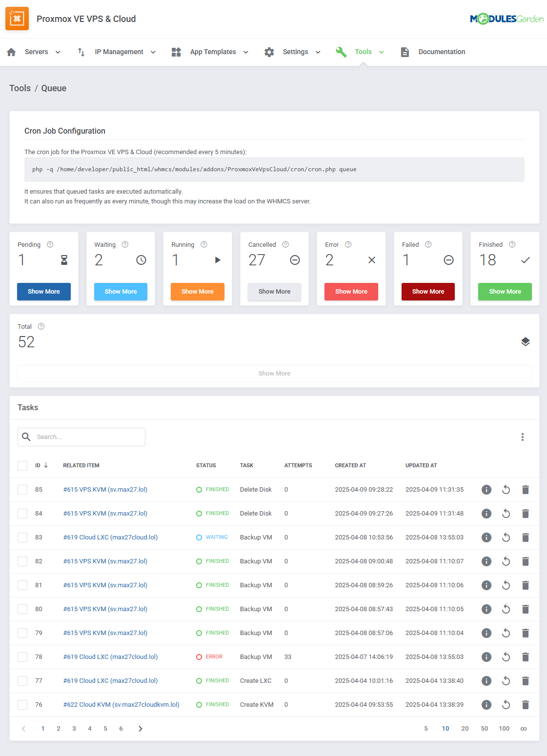Image resolution: width=547 pixels, height=756 pixels.
Task: Toggle the select-all tasks checkbox
Action: coord(22,465)
